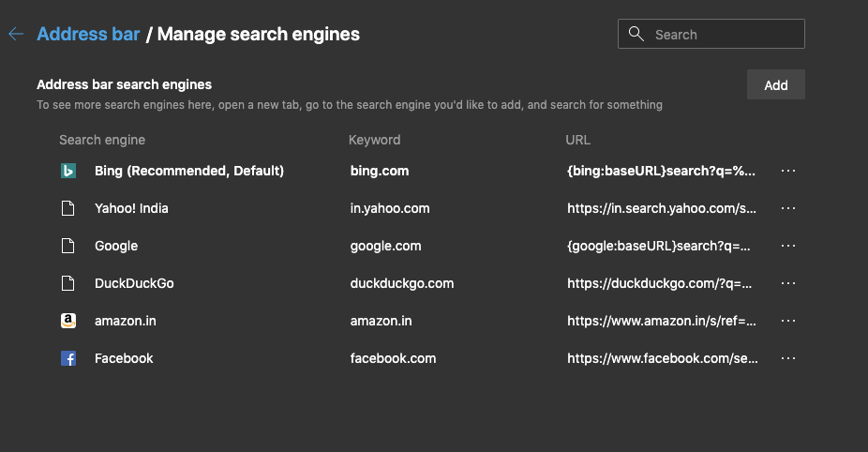Click the google.com keyword

(385, 246)
